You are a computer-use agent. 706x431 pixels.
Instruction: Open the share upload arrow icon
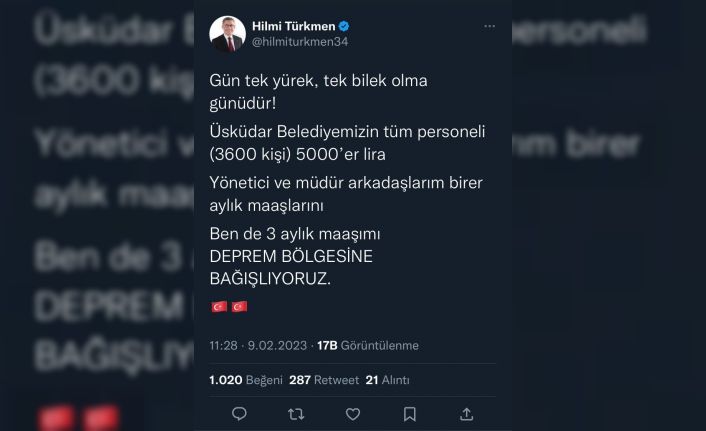pyautogui.click(x=466, y=414)
